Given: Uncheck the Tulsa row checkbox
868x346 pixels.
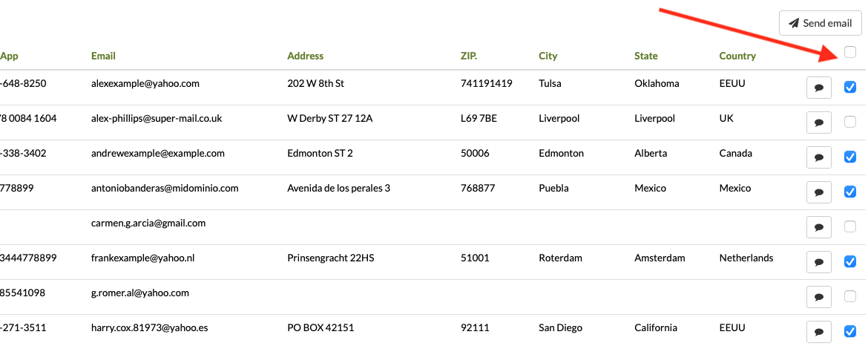Looking at the screenshot, I should coord(850,88).
